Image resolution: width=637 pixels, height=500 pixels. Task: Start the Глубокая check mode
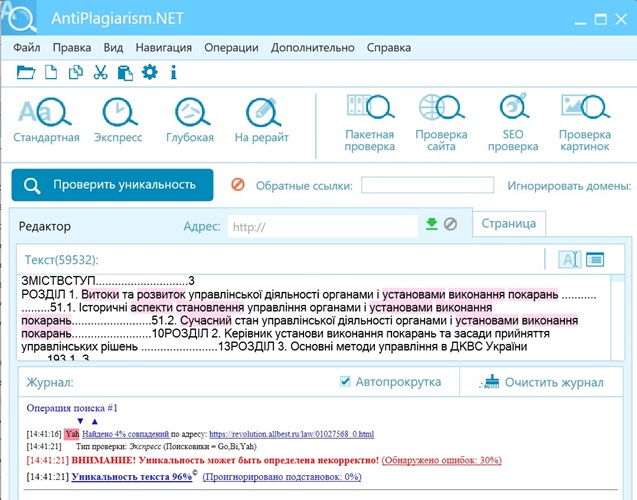[x=190, y=120]
